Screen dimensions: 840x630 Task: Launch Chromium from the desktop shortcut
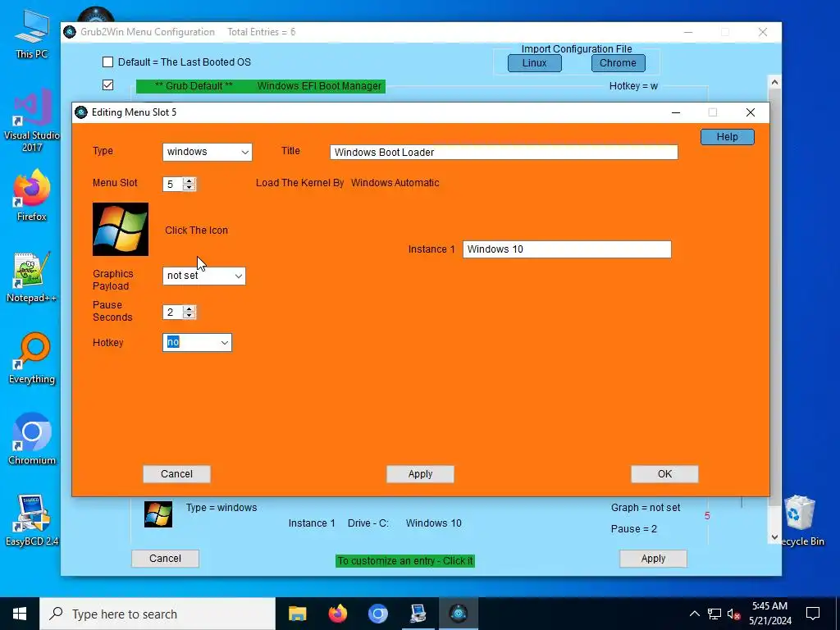coord(32,440)
